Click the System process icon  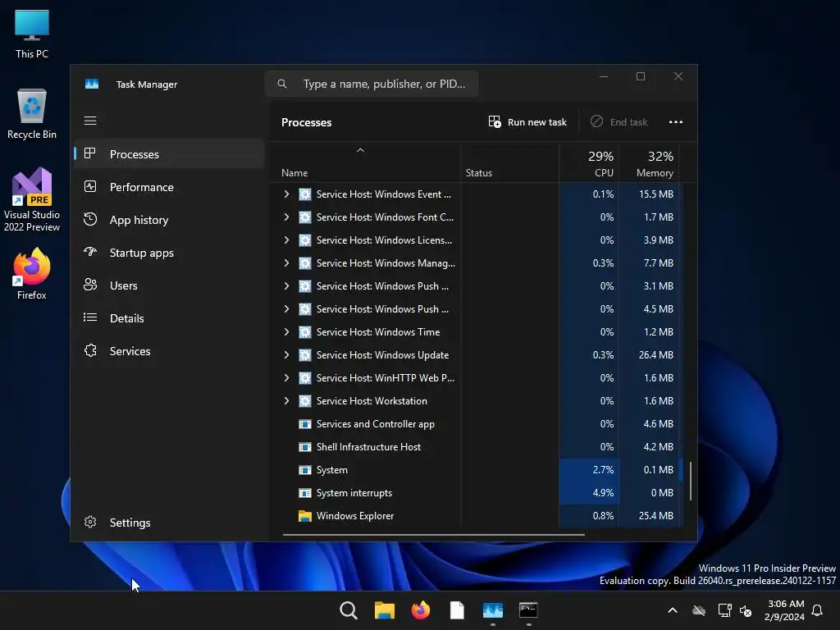tap(305, 470)
